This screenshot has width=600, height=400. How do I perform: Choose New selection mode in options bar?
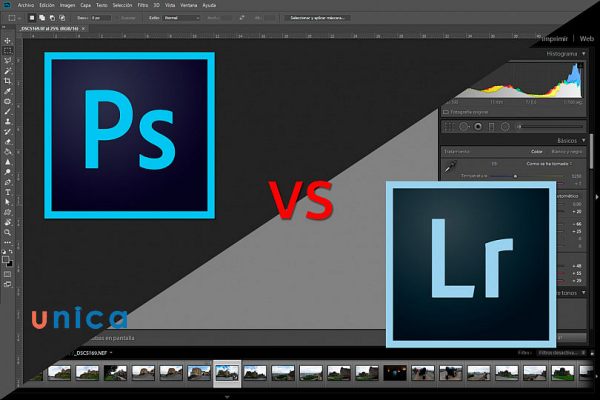32,18
